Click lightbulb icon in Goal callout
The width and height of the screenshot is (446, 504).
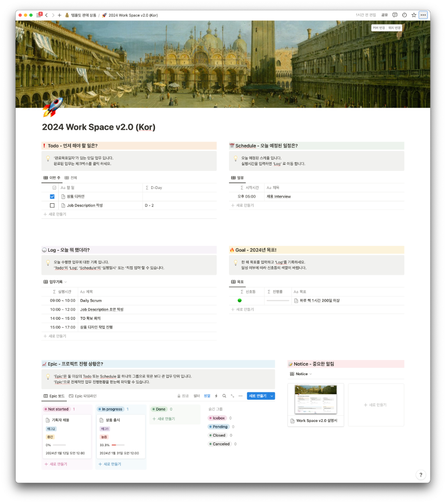click(x=236, y=262)
